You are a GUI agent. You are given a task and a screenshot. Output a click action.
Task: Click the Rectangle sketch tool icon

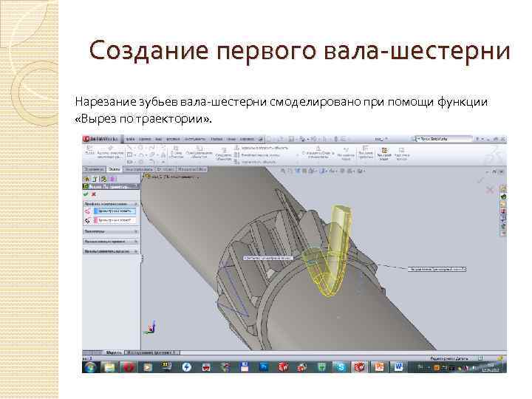coord(129,154)
